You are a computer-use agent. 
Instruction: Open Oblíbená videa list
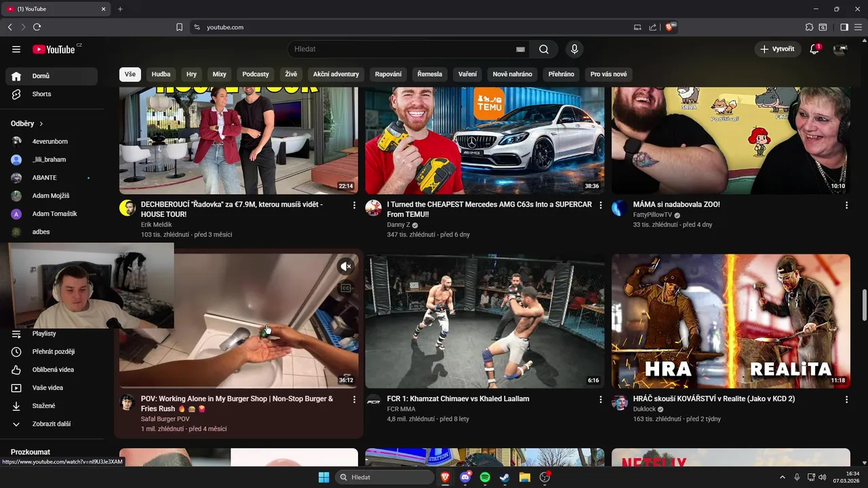coord(53,369)
